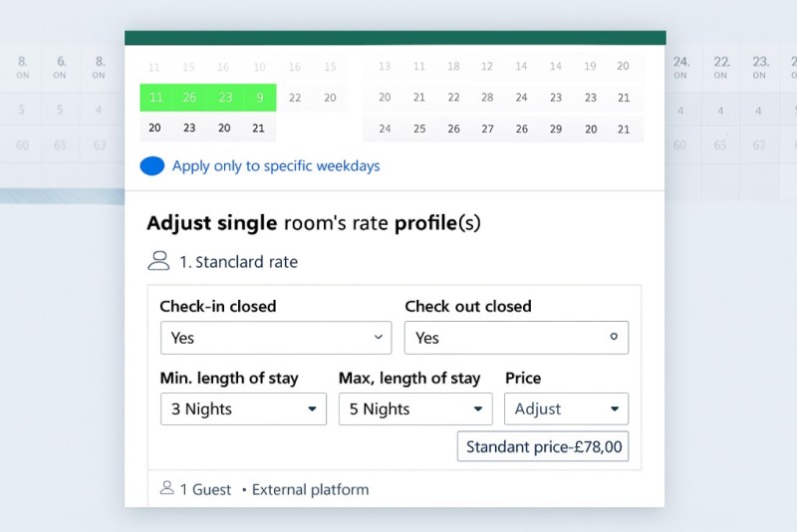The height and width of the screenshot is (532, 797).
Task: Select highlighted green date 11 in calendar
Action: (x=154, y=98)
